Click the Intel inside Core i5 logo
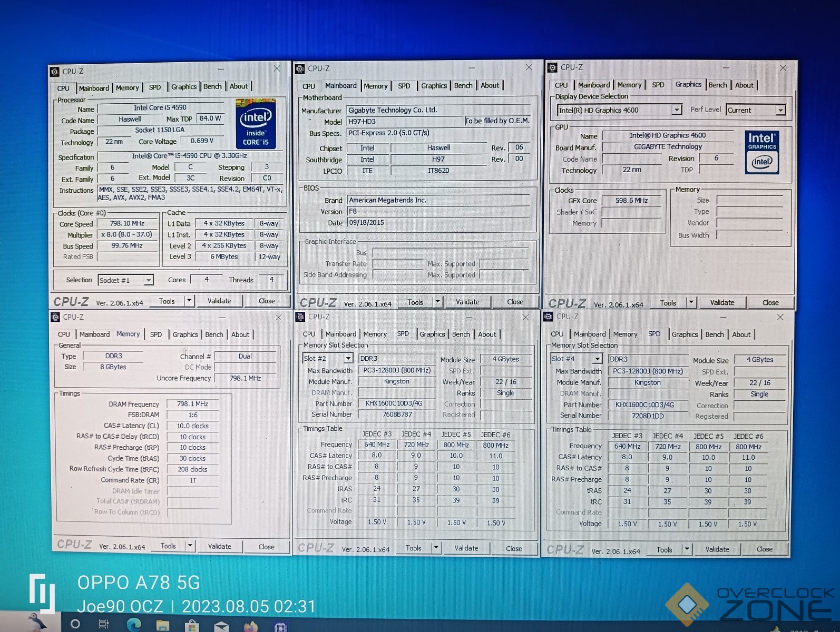This screenshot has height=632, width=840. [x=256, y=124]
